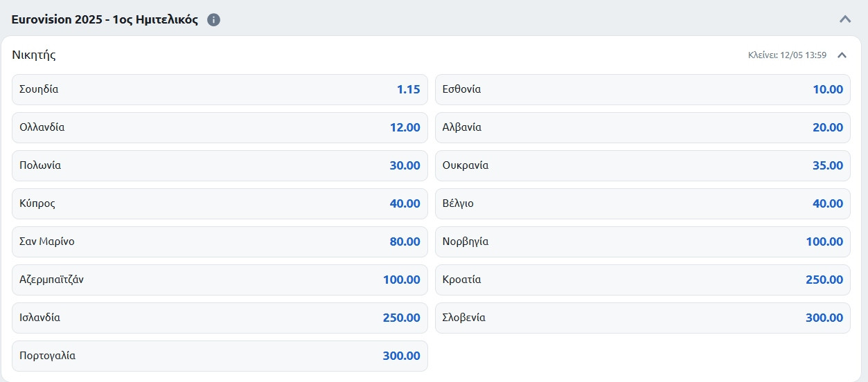Pick Ολλανδία at 12.00
This screenshot has width=868, height=382.
220,127
